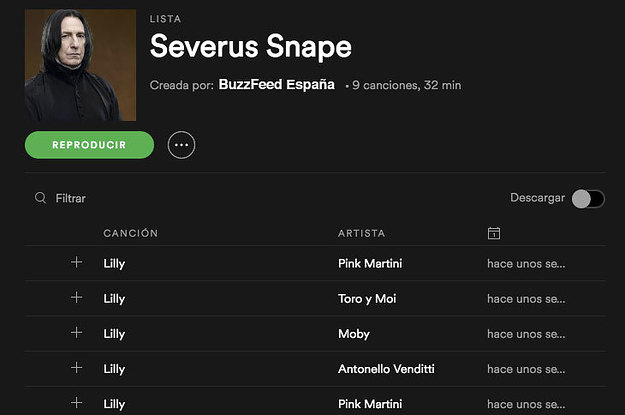Viewport: 625px width, 415px height.
Task: Select the Lilly song by Moby
Action: [114, 333]
